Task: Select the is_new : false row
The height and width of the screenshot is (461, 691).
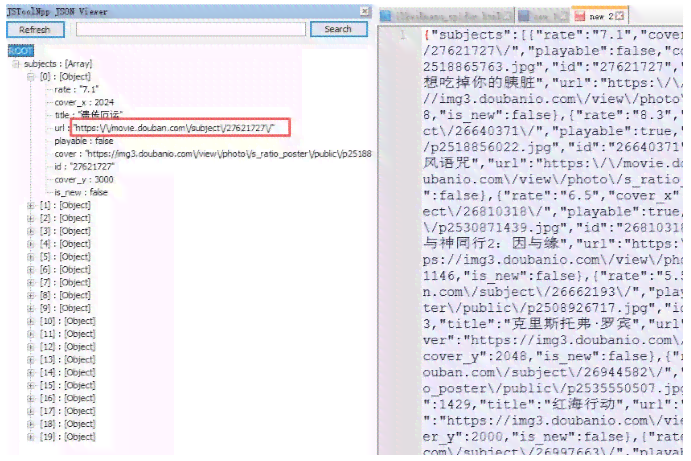Action: 81,193
